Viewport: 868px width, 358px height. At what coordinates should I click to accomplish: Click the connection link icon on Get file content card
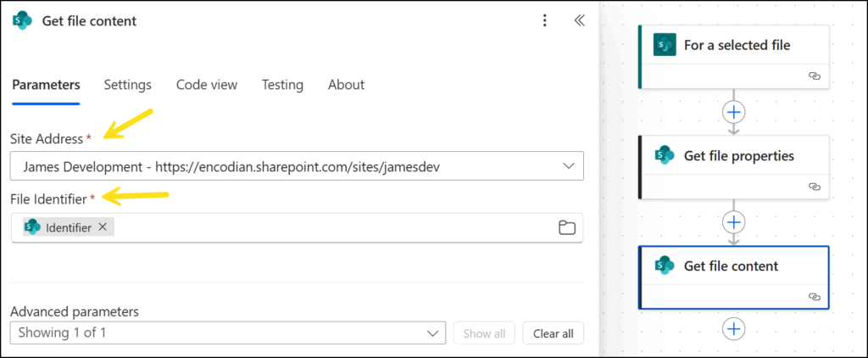pyautogui.click(x=815, y=297)
